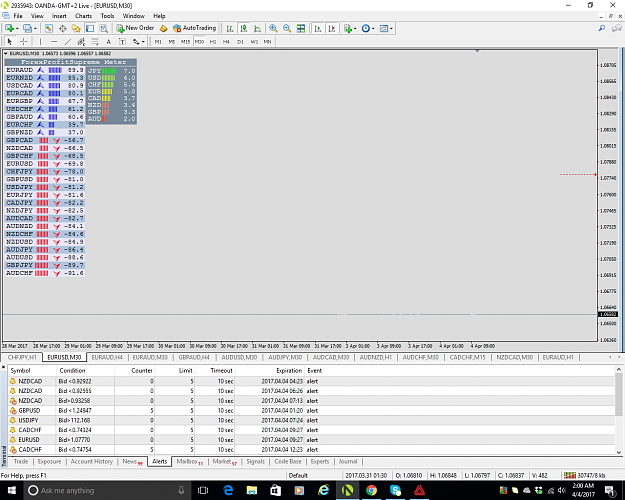
Task: Select the Text tool
Action: point(108,41)
